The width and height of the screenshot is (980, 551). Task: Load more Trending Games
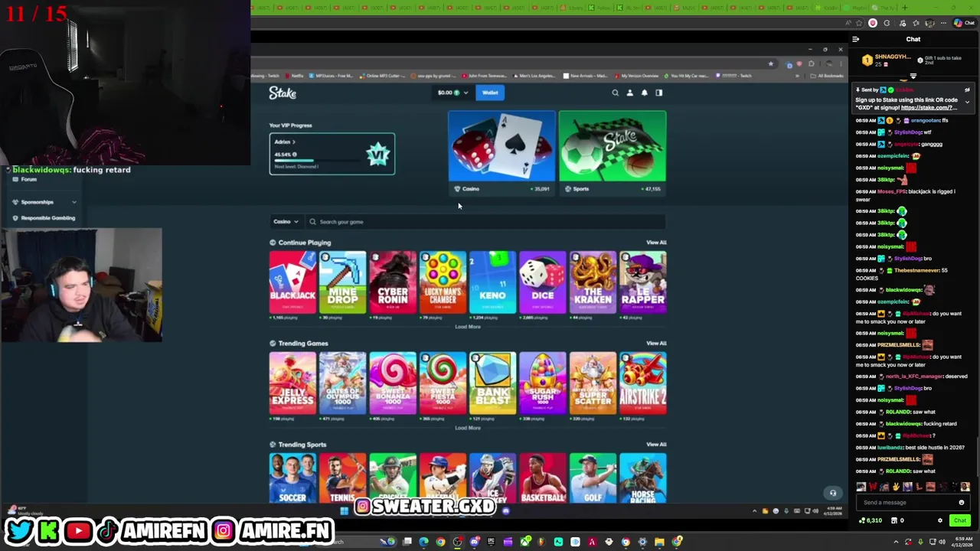click(x=468, y=428)
